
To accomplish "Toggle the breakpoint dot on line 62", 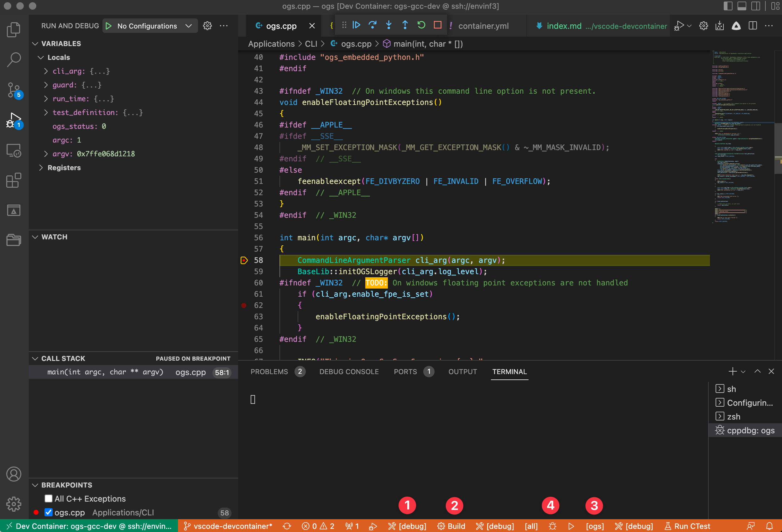I will click(x=244, y=305).
